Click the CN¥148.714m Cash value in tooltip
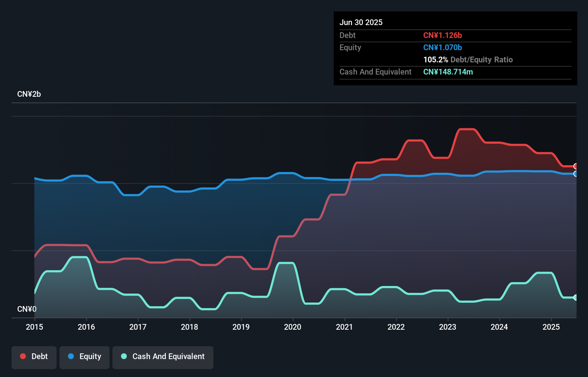Screen dimensions: 588x377 click(448, 72)
